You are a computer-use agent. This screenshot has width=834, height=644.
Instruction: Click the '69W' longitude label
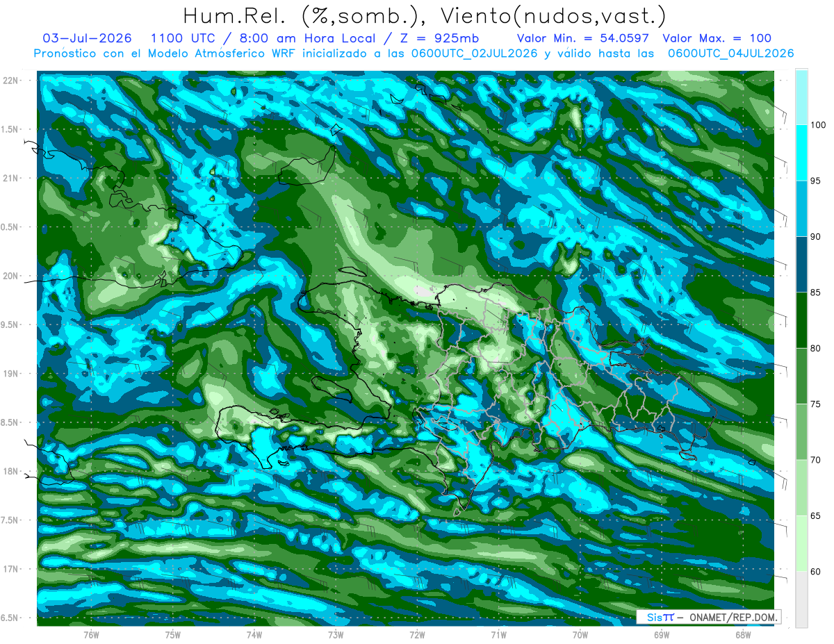662,634
